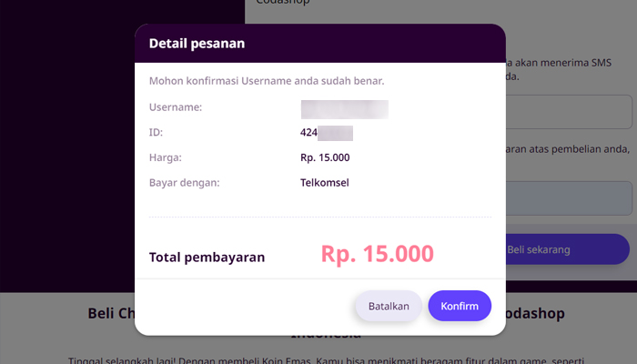Click the Telkomsel payment method text
Viewport: 637px width, 364px height.
325,183
